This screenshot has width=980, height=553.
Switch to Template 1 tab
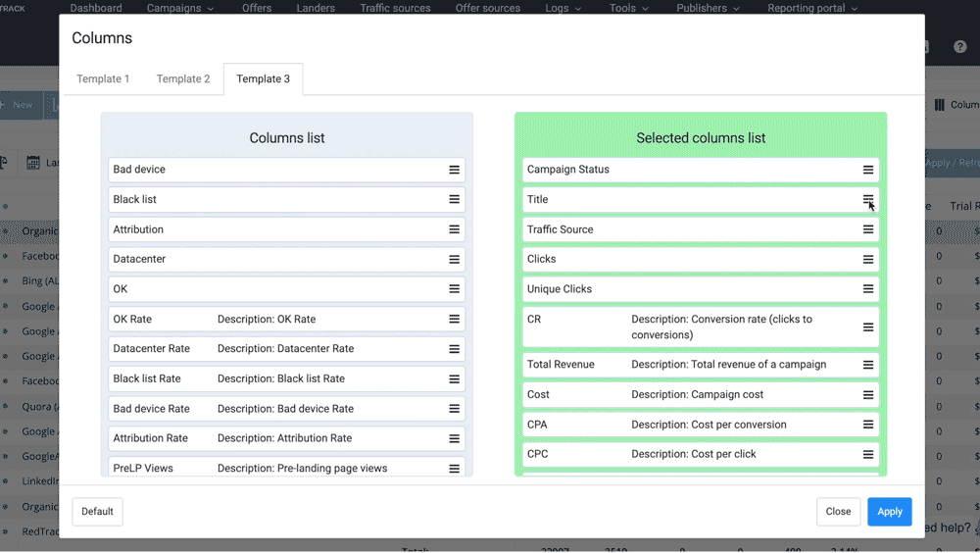(x=103, y=79)
